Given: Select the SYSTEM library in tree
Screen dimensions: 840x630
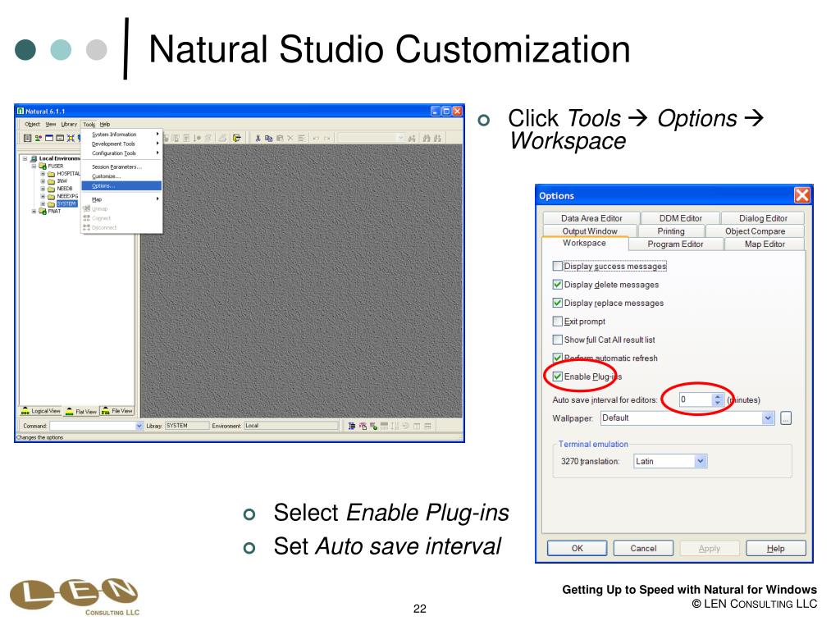Looking at the screenshot, I should tap(66, 203).
